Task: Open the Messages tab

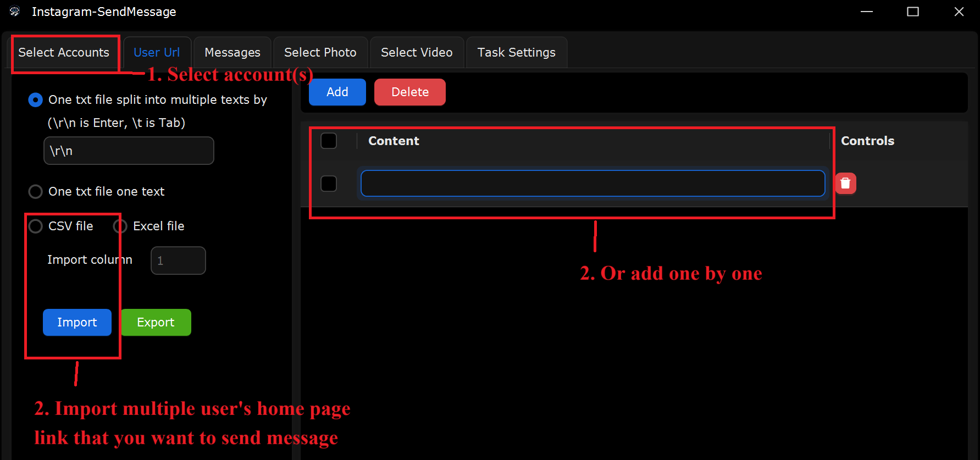Action: point(232,53)
